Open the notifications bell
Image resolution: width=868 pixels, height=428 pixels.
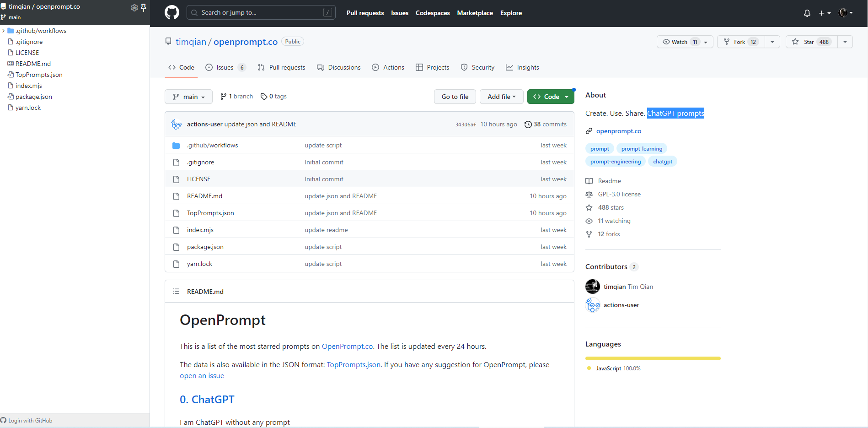click(x=807, y=13)
